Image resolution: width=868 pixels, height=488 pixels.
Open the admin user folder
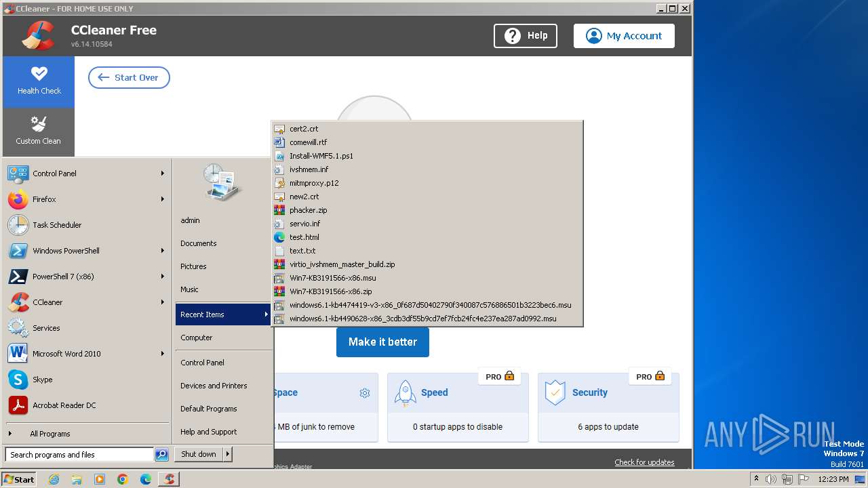[224, 220]
